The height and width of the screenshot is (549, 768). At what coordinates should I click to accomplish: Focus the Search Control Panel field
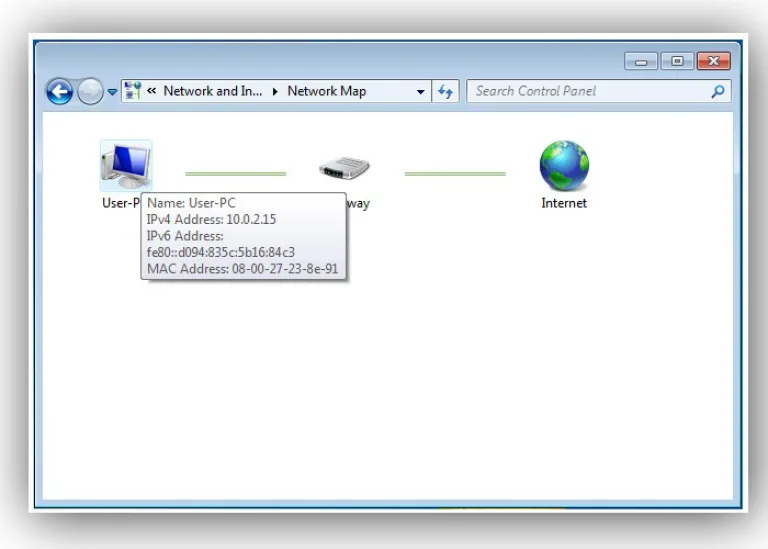click(x=599, y=91)
